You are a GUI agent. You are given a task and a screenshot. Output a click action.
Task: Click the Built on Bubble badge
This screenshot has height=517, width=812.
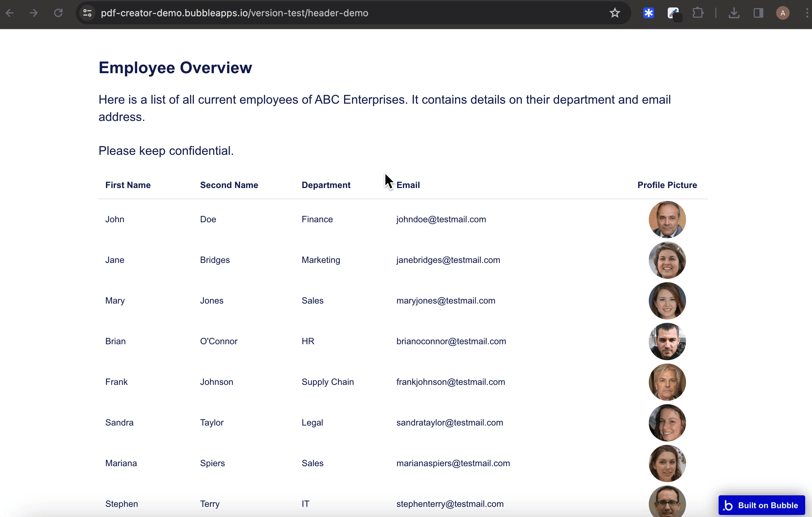click(x=762, y=505)
